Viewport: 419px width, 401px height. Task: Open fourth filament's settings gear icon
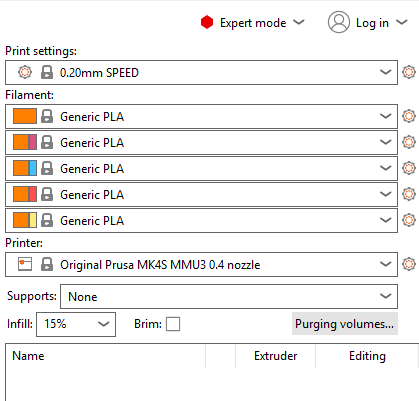409,194
